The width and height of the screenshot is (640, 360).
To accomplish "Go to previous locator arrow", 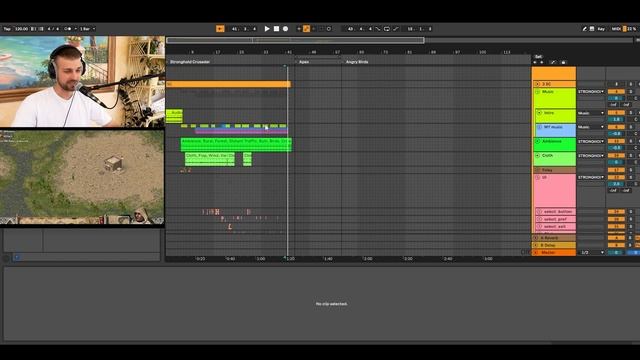I will pos(535,62).
